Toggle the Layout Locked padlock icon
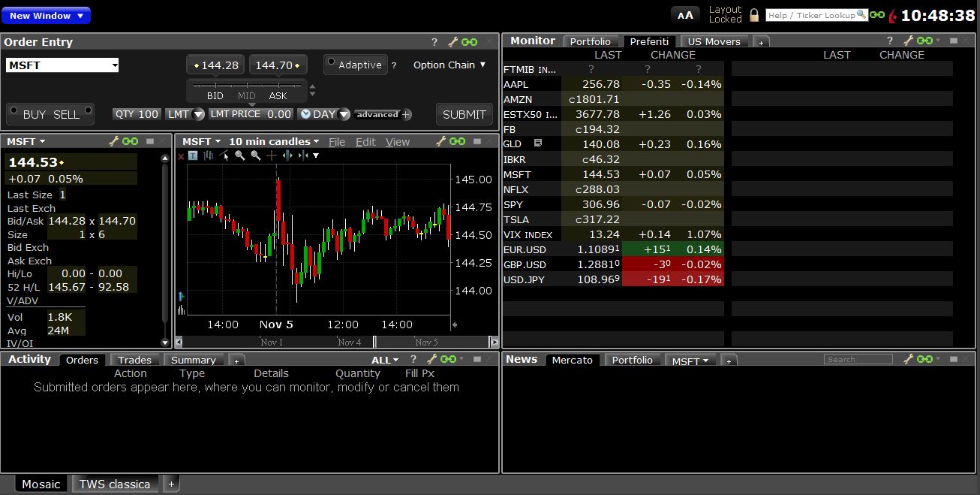Image resolution: width=980 pixels, height=495 pixels. click(x=754, y=15)
